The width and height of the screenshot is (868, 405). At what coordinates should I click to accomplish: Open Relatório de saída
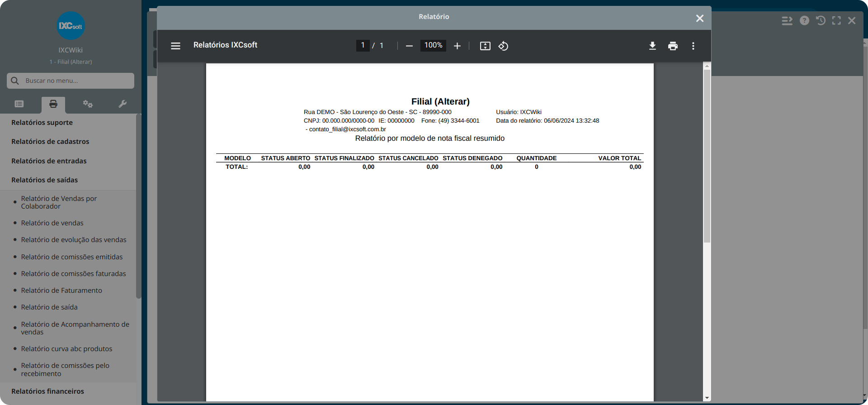tap(49, 307)
